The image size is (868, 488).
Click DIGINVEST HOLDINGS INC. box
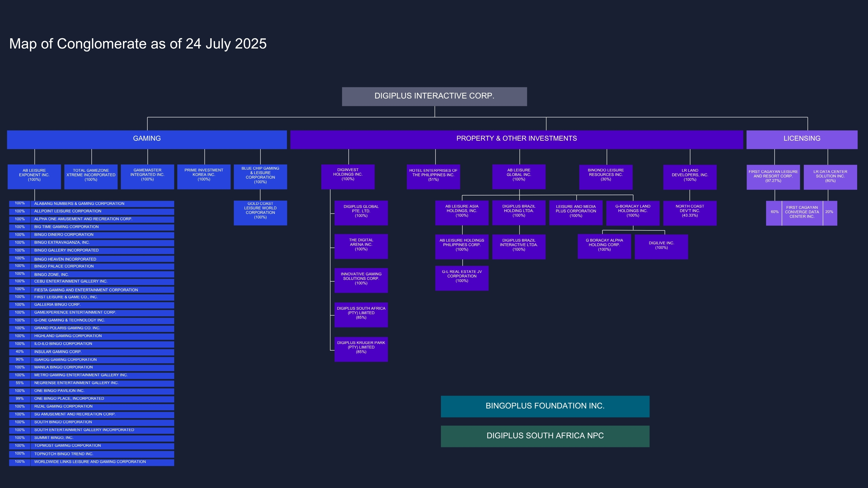pyautogui.click(x=348, y=177)
